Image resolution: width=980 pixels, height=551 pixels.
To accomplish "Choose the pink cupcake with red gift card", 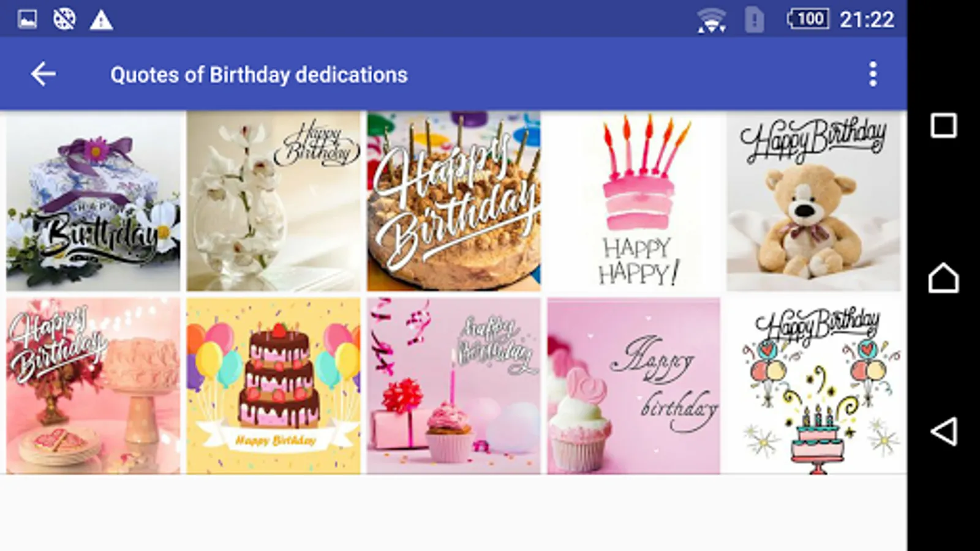I will [x=454, y=386].
